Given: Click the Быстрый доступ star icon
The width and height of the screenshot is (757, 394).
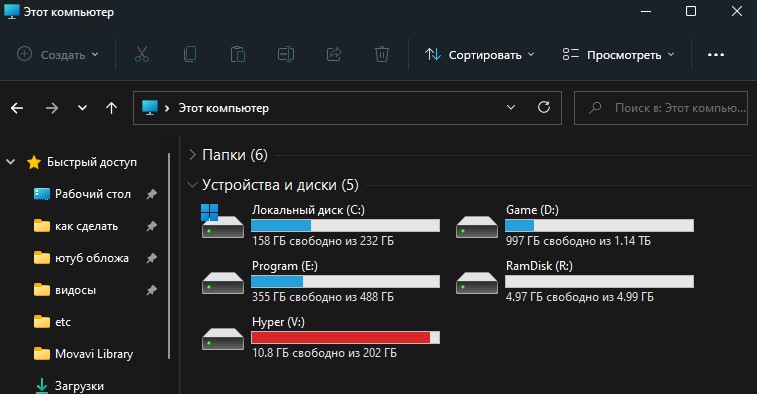Looking at the screenshot, I should coord(34,162).
